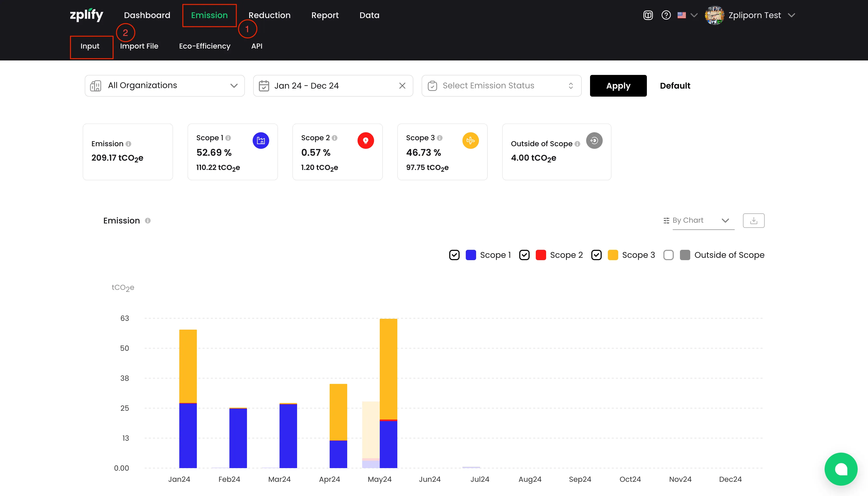Open the guide book icon in header
Screen dimensions: 868x496
pyautogui.click(x=648, y=15)
